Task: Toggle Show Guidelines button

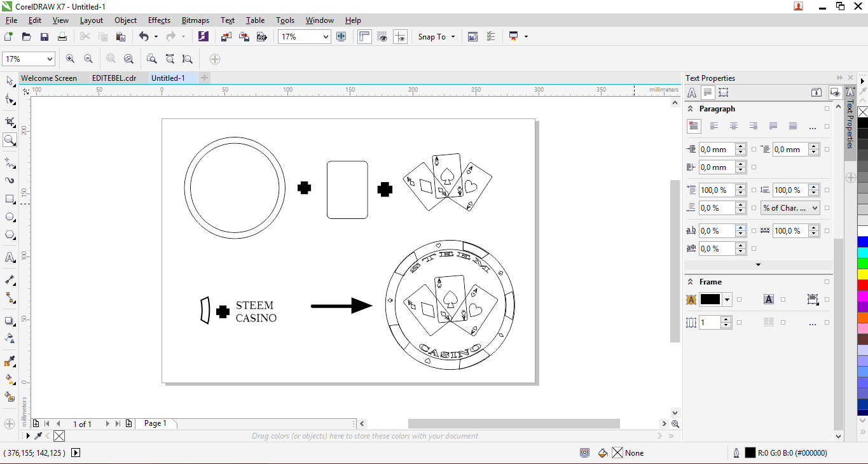Action: click(400, 37)
